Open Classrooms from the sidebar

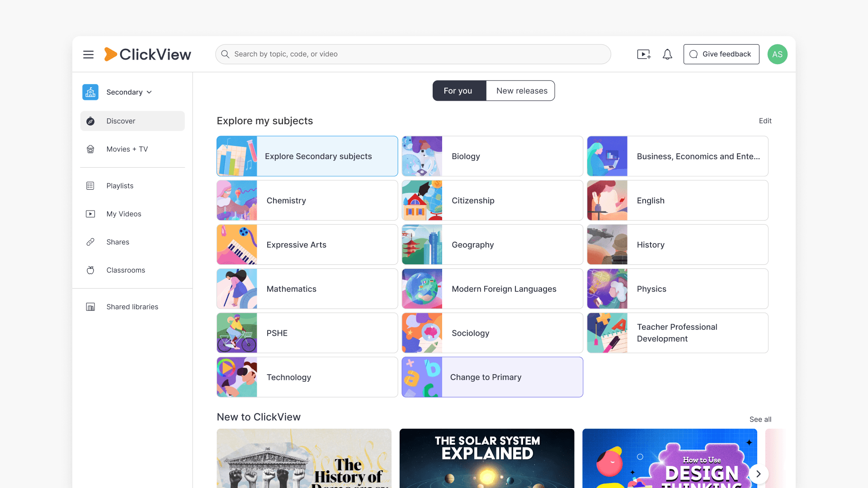[132, 270]
